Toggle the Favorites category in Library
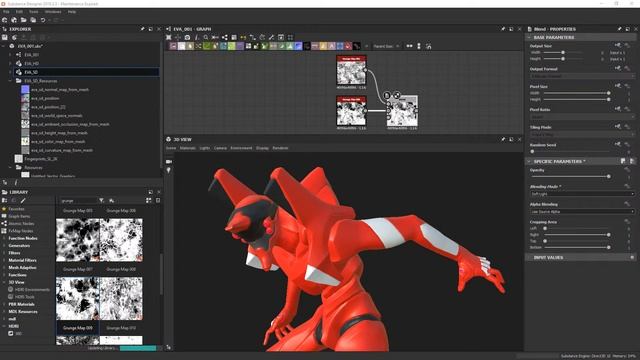 [x=16, y=209]
